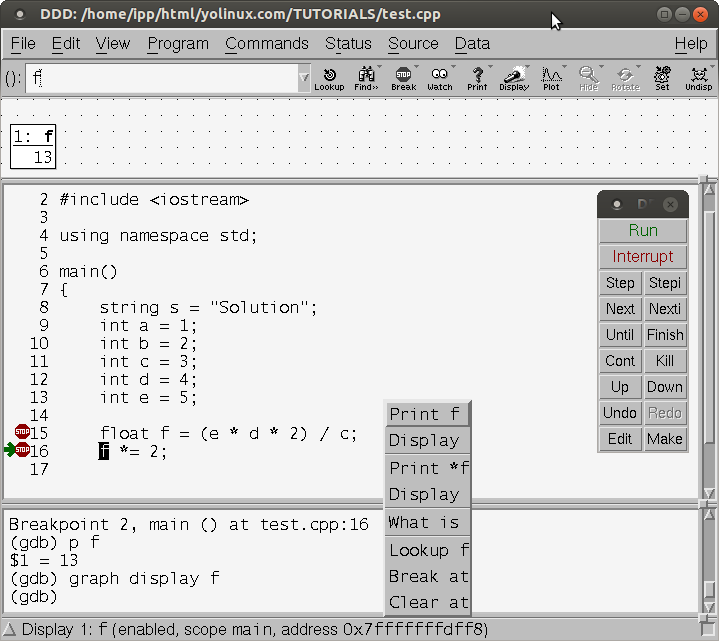Select the '1: f' data display box
The width and height of the screenshot is (719, 641).
(x=33, y=147)
